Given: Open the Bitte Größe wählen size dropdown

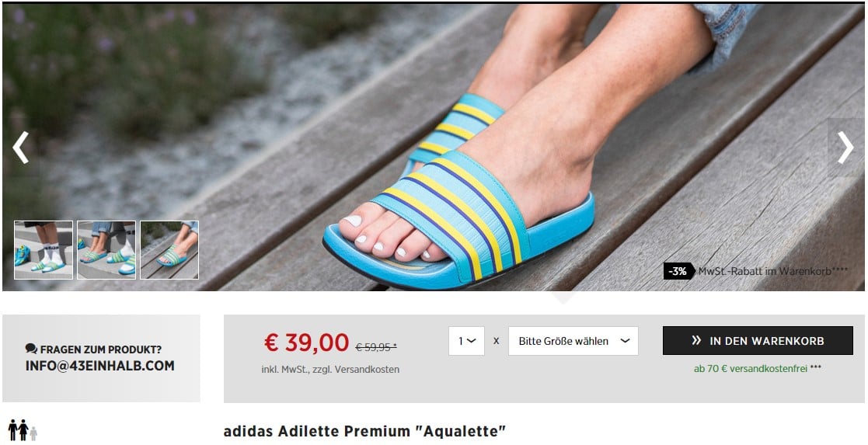Looking at the screenshot, I should tap(573, 341).
